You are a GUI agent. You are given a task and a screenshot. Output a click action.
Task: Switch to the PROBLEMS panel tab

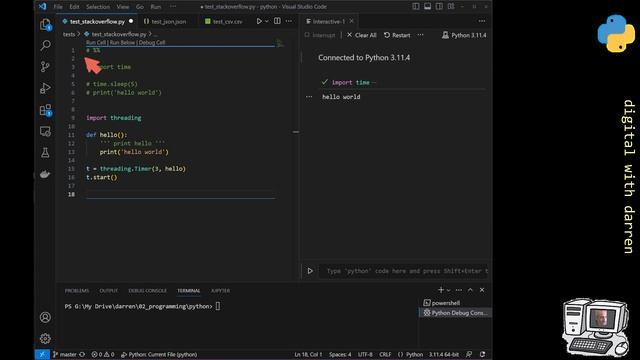tap(77, 291)
